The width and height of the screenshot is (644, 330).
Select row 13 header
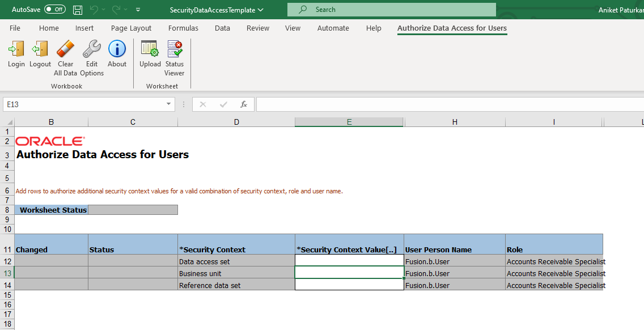[7, 273]
